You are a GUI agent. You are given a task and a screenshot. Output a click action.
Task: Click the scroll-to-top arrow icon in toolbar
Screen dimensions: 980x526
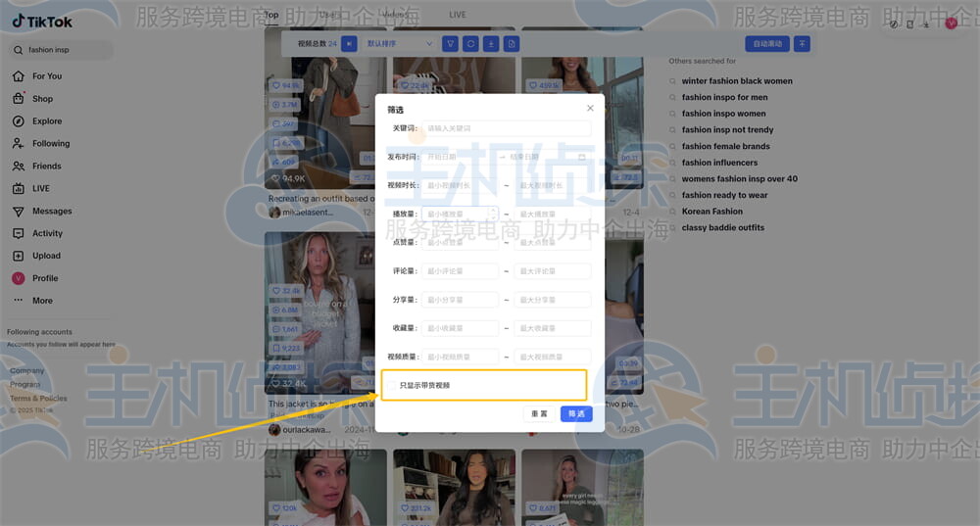pos(802,44)
